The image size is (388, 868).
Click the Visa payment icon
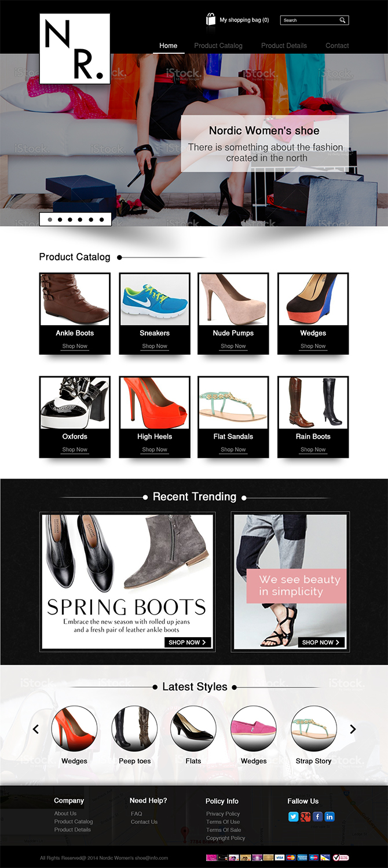tap(279, 857)
